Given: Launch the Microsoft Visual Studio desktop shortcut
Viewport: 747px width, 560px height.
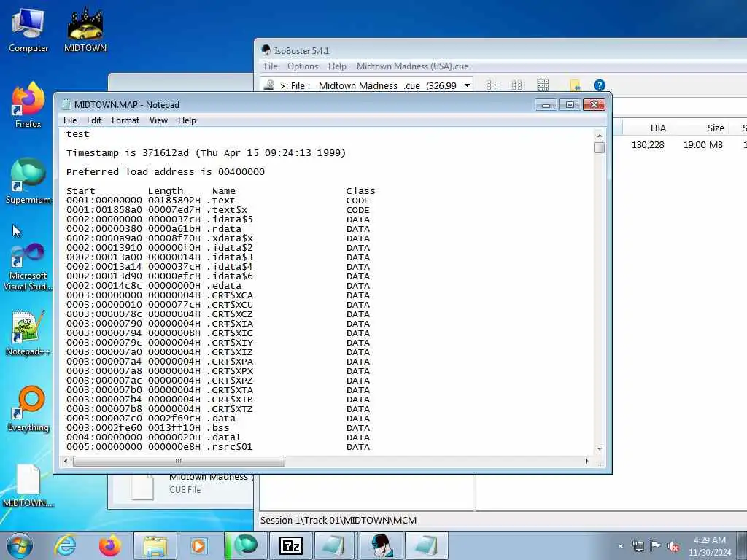Looking at the screenshot, I should (x=28, y=267).
